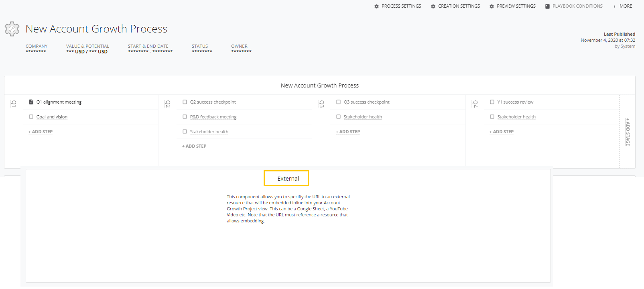Viewport: 644px width, 289px height.
Task: Check the Stakeholder health box in Q2
Action: (x=185, y=132)
